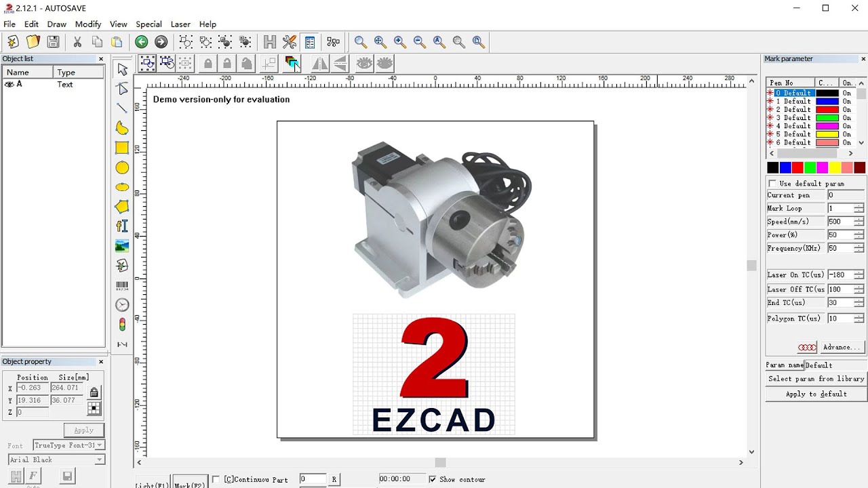
Task: Pick the yellow color in the pen palette
Action: click(x=835, y=167)
